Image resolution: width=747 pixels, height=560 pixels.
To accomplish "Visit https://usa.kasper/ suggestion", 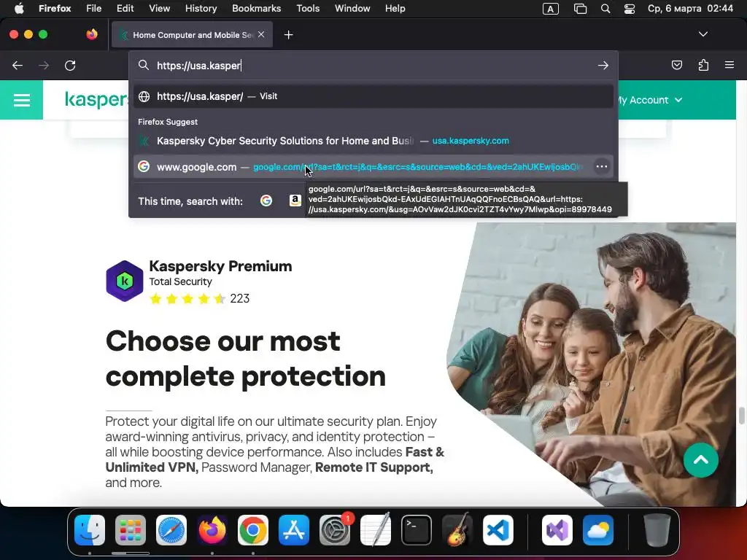I will point(373,96).
